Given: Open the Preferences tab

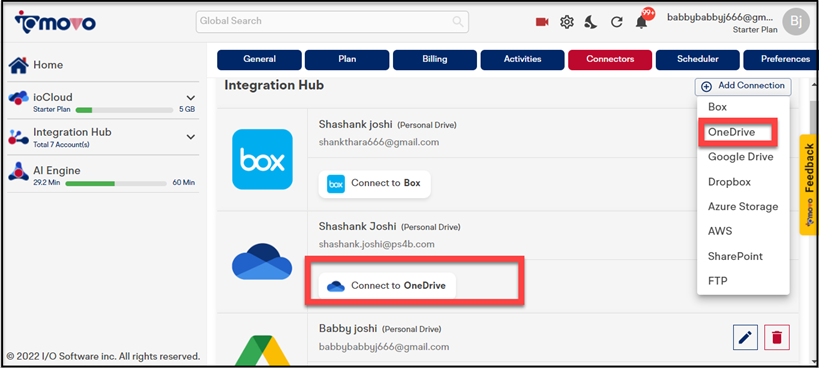Looking at the screenshot, I should pyautogui.click(x=781, y=60).
